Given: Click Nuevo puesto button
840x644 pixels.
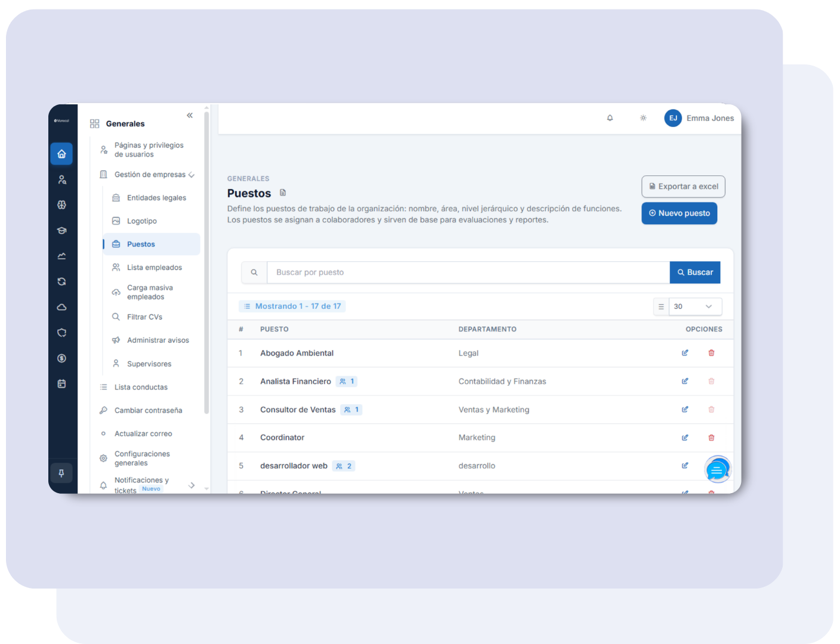Looking at the screenshot, I should [x=679, y=213].
